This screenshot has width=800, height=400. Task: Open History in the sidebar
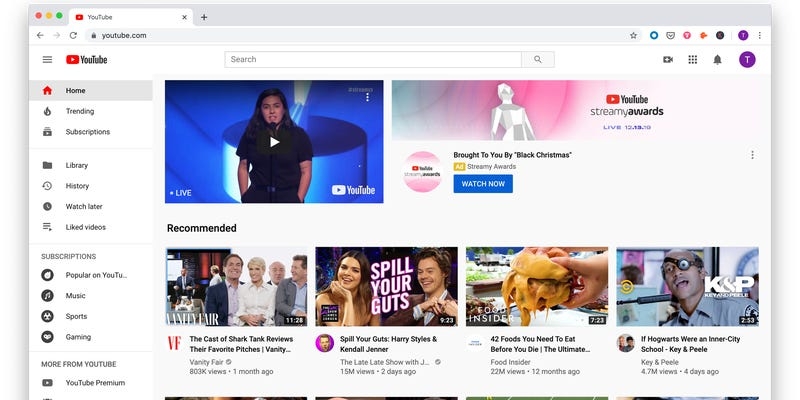(91, 186)
